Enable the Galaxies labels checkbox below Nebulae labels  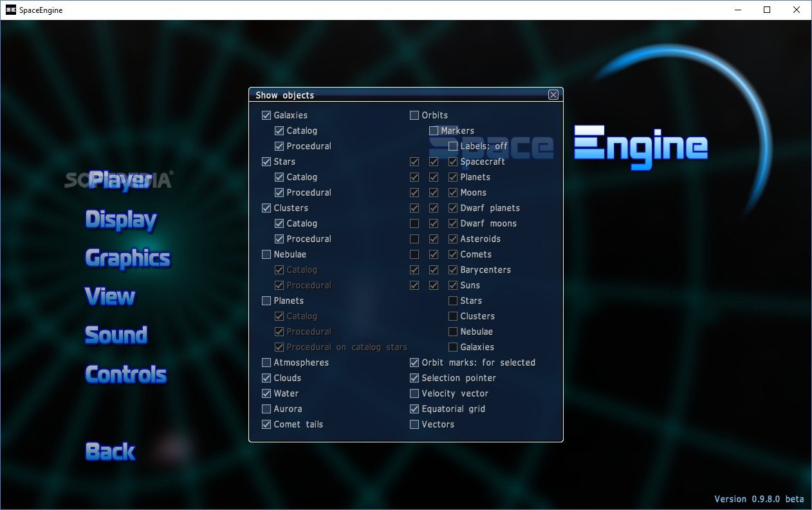point(453,347)
